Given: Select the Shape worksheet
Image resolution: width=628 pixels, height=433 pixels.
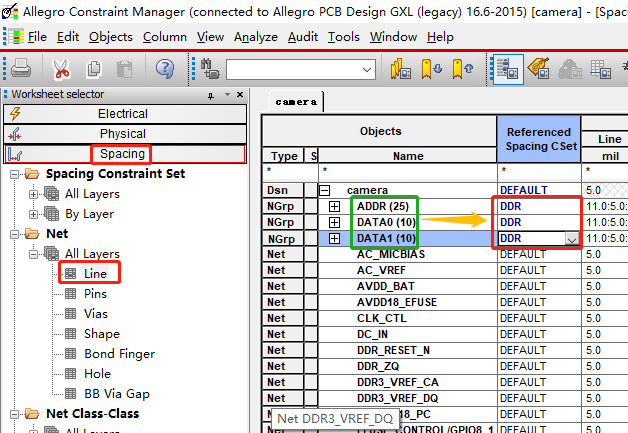Looking at the screenshot, I should pos(102,334).
